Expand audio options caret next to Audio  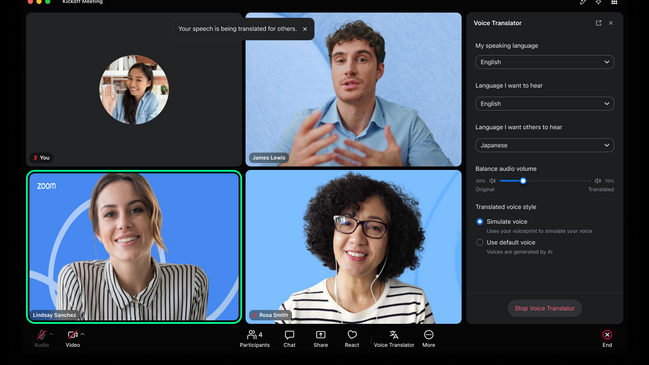[x=51, y=334]
